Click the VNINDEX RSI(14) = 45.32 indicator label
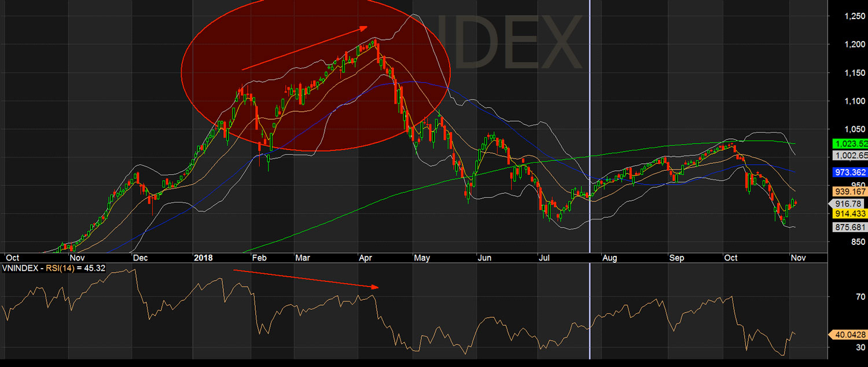 pyautogui.click(x=54, y=269)
